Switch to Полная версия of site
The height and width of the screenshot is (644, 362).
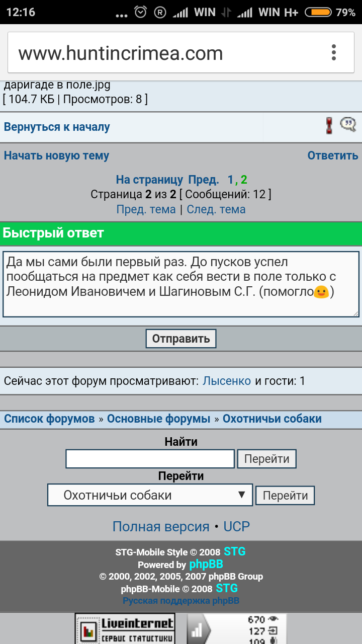coord(161,526)
